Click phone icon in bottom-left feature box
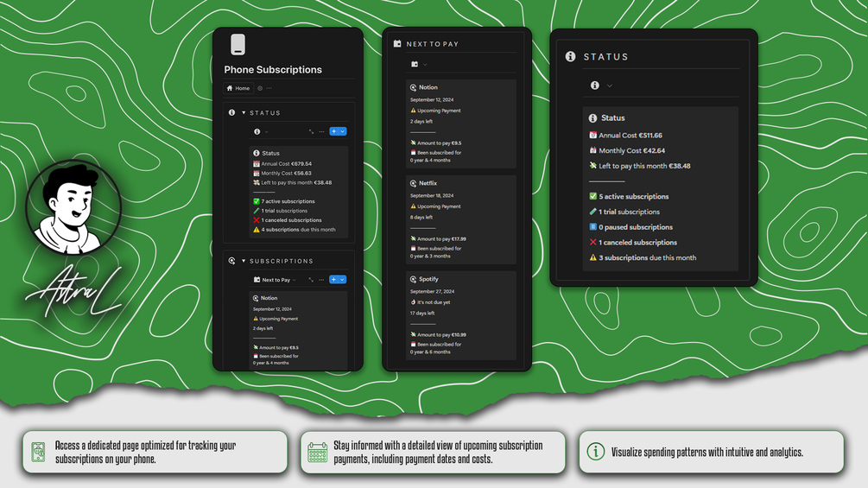This screenshot has height=488, width=868. (x=38, y=453)
